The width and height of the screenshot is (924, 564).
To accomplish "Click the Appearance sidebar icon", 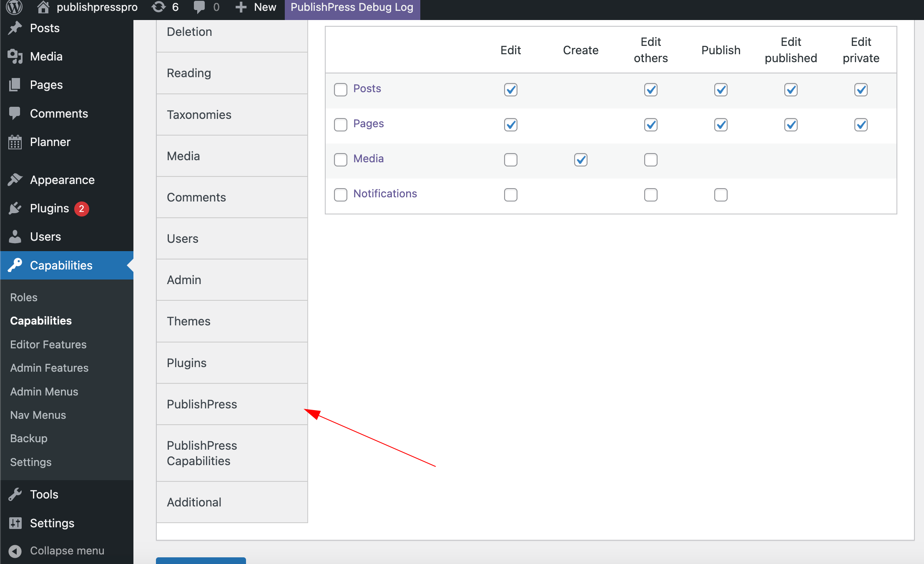I will [x=15, y=179].
